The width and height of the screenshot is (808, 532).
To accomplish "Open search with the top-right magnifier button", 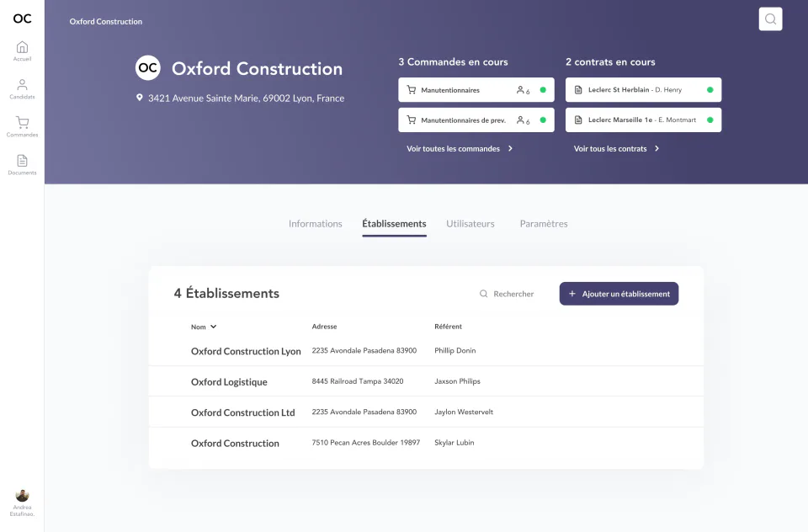I will (770, 19).
